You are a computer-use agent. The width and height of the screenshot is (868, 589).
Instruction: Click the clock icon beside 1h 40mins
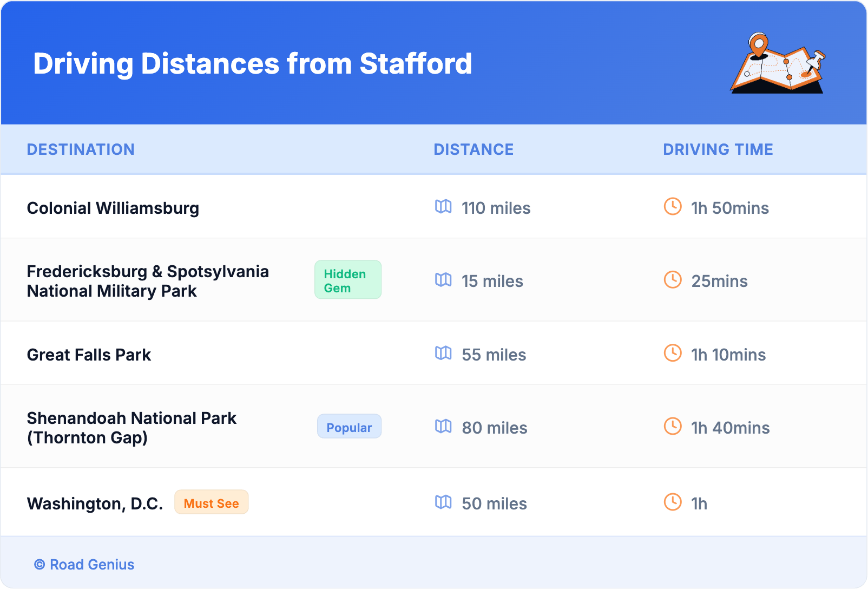[x=673, y=427]
